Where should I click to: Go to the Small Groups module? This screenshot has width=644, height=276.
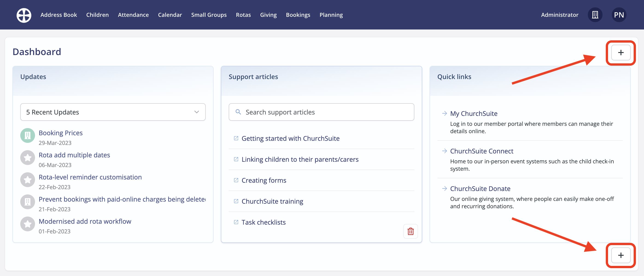209,15
